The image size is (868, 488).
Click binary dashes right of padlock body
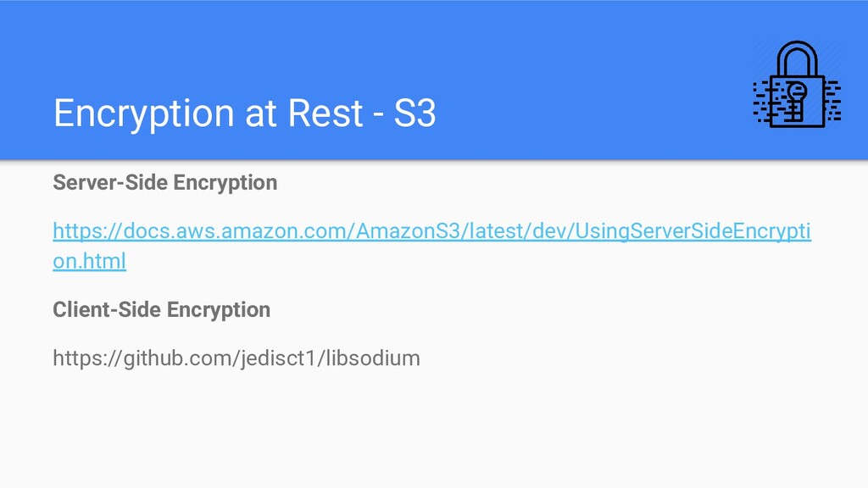[x=833, y=101]
